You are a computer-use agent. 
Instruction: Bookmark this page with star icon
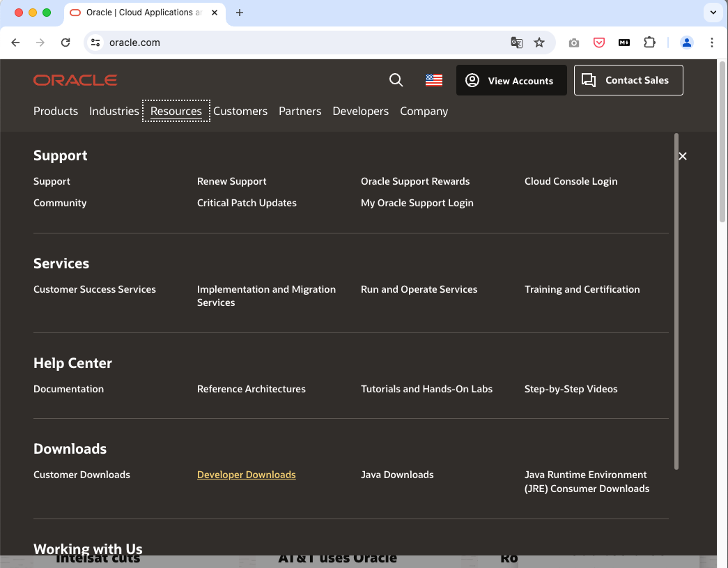click(539, 43)
